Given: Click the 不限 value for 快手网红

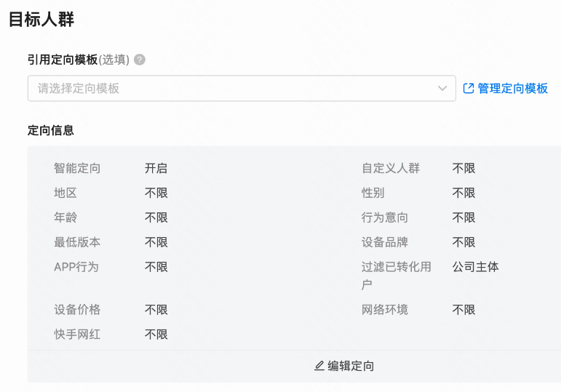Looking at the screenshot, I should point(156,335).
